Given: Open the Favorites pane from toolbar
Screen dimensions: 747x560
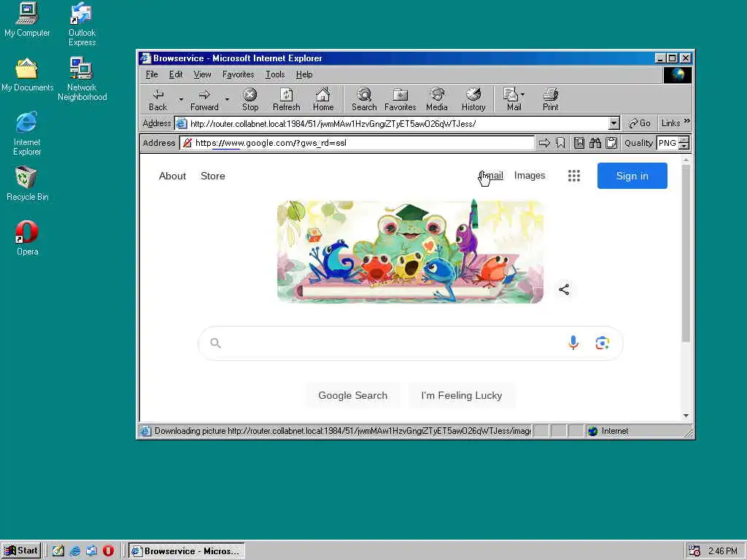Looking at the screenshot, I should coord(400,99).
